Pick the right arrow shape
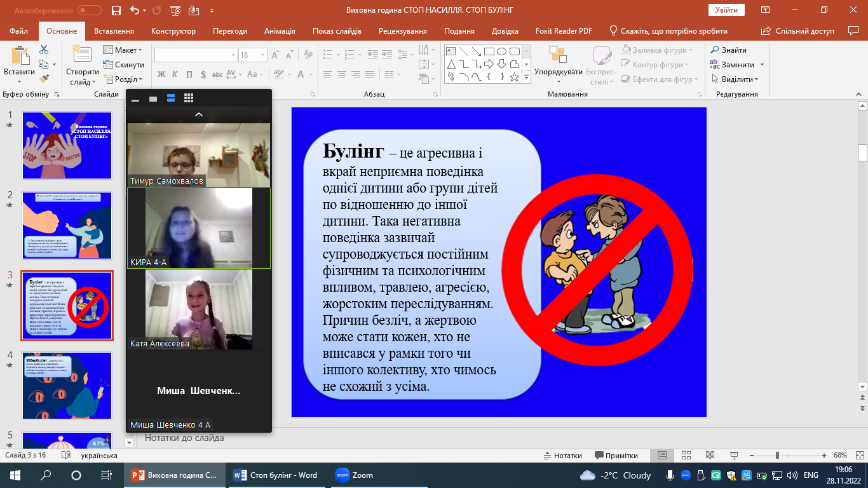Viewport: 868px width, 488px height. [x=489, y=64]
